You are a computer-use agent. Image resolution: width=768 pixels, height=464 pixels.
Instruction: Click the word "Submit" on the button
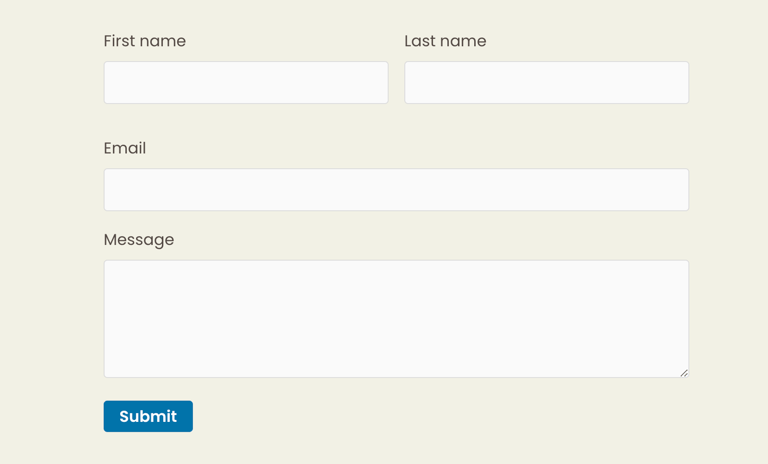pos(148,416)
